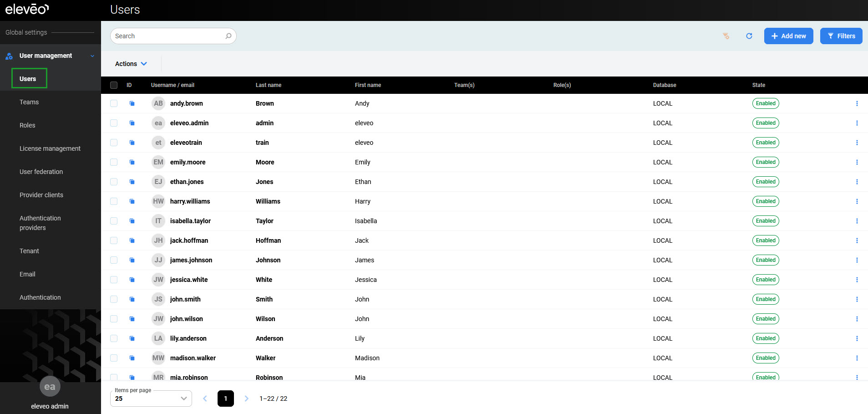Viewport: 868px width, 414px height.
Task: Expand the Items per page dropdown
Action: pos(151,399)
